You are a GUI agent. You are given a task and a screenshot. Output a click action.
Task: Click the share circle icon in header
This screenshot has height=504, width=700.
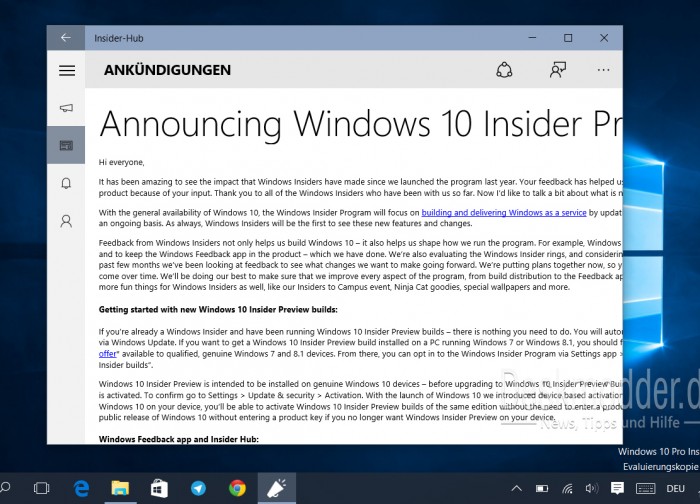(504, 70)
